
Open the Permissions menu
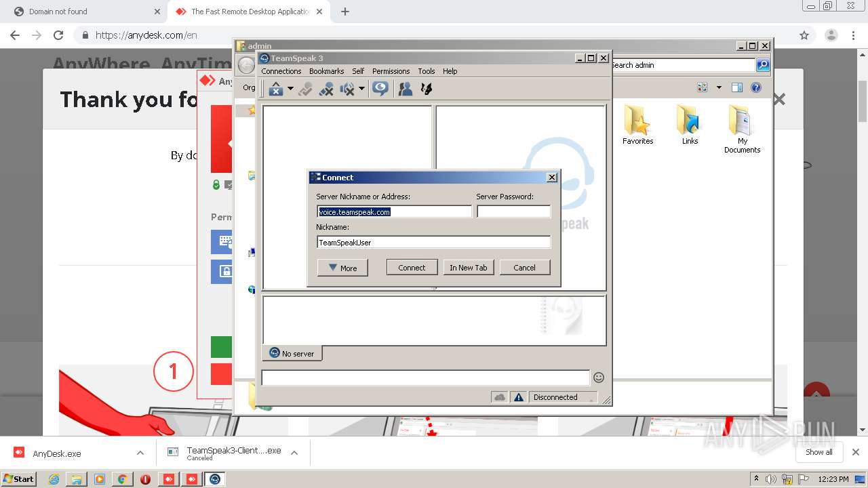[x=391, y=71]
